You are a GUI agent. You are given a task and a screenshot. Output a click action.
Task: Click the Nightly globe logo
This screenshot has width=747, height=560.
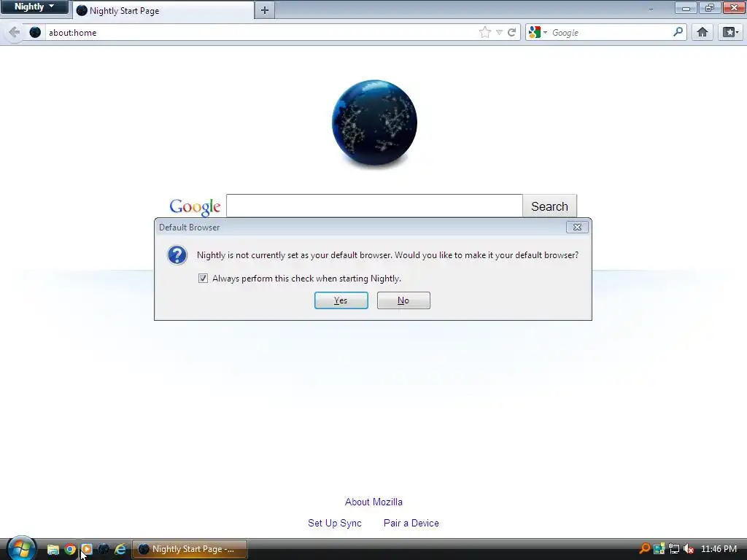click(x=374, y=122)
